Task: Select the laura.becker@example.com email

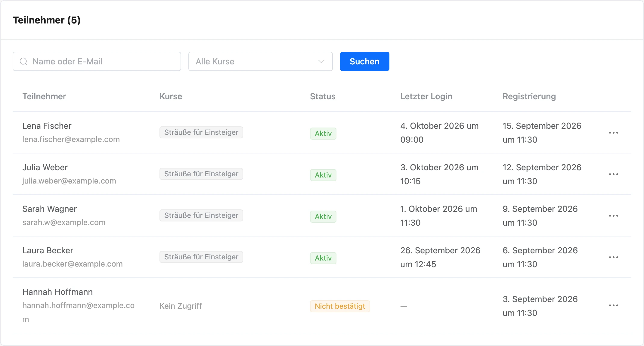Action: point(73,264)
